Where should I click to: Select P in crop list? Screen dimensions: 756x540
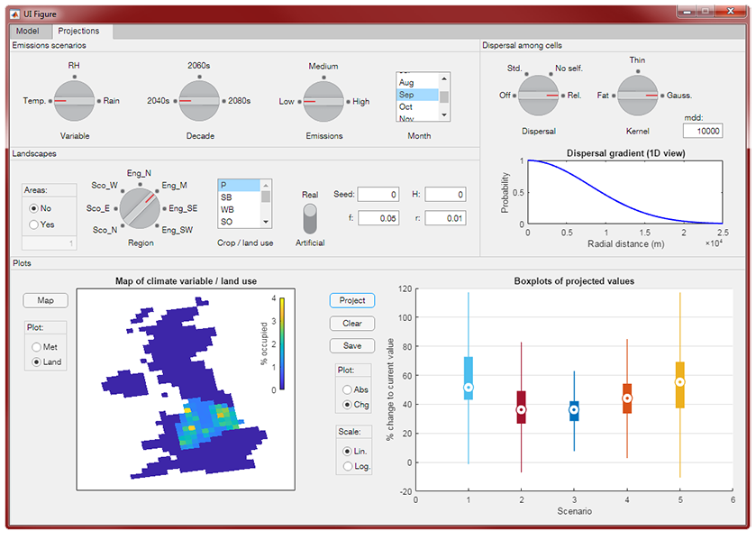[240, 186]
